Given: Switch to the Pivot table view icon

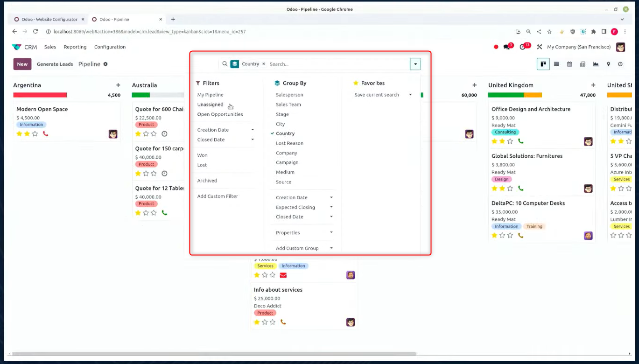Looking at the screenshot, I should click(x=583, y=64).
